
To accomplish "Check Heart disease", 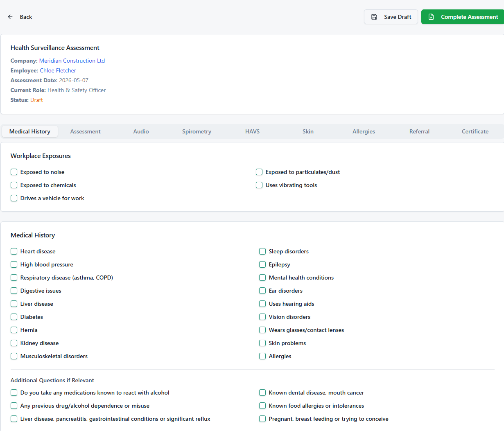I will pyautogui.click(x=14, y=251).
